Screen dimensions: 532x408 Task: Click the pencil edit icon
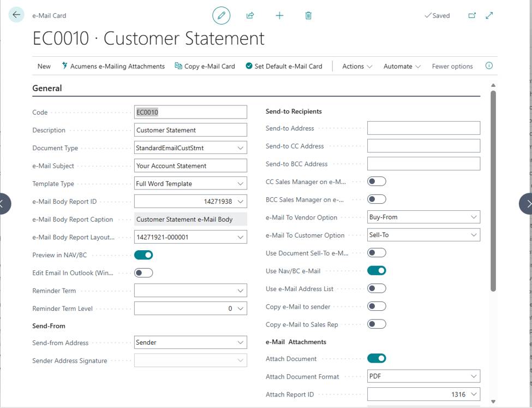tap(221, 15)
